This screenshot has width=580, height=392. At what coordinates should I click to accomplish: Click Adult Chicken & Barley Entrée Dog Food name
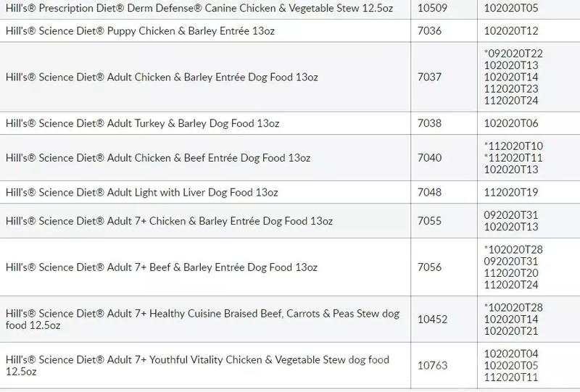161,77
